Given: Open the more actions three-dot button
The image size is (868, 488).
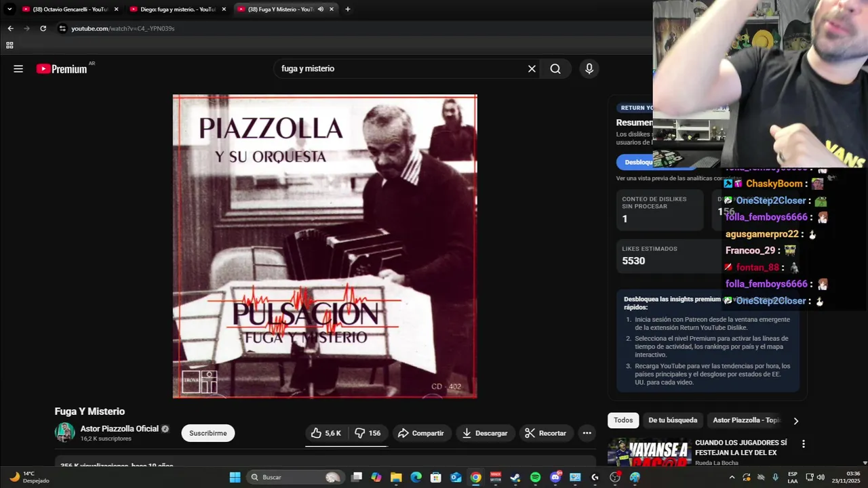Looking at the screenshot, I should pos(587,433).
